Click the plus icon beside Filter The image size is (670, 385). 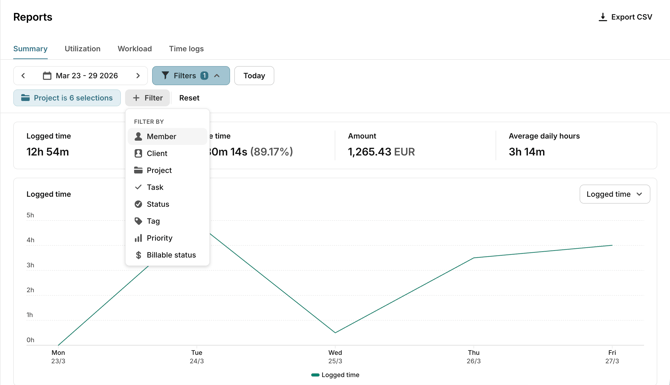[136, 98]
